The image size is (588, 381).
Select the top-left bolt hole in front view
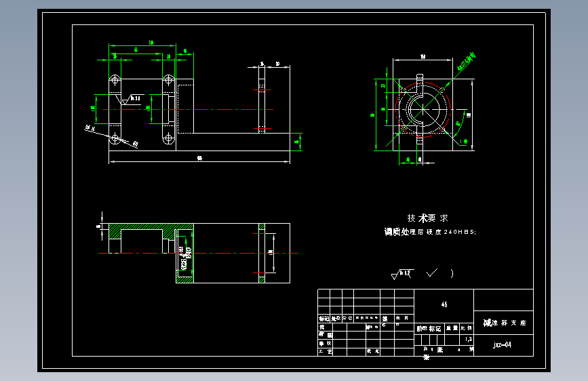pos(115,80)
